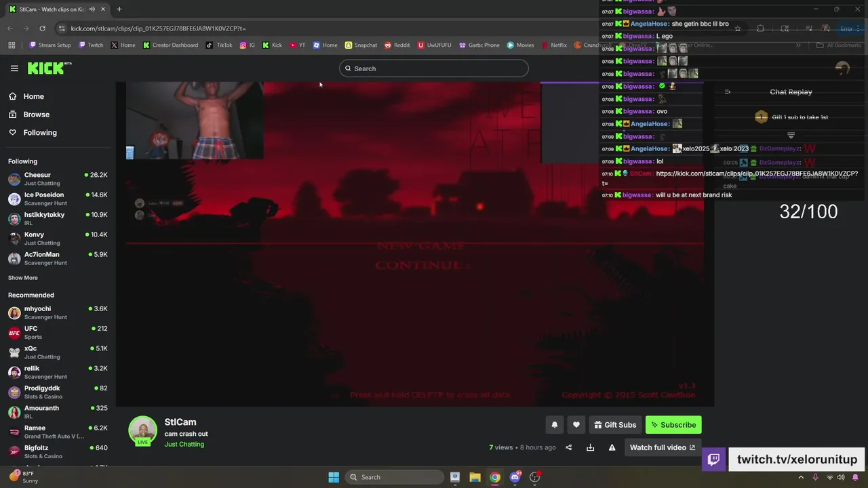Screen dimensions: 868x488
Task: Focus the Kick search field
Action: tap(434, 68)
